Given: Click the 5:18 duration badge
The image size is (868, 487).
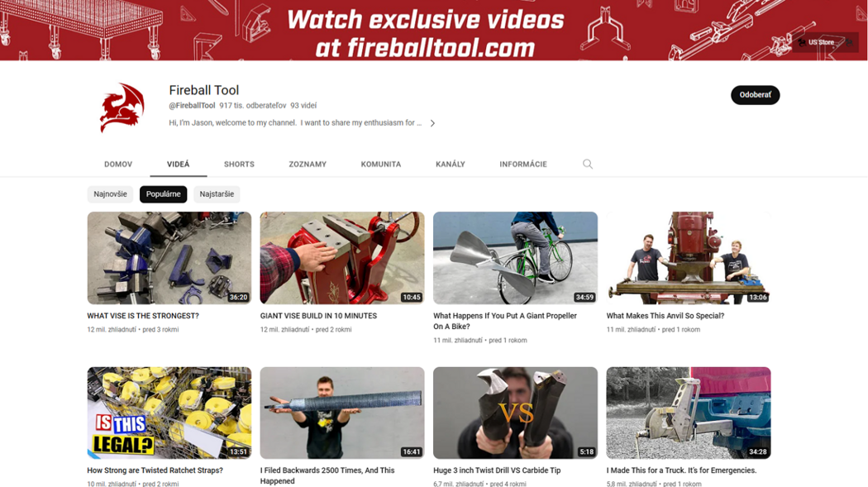Looking at the screenshot, I should [x=587, y=452].
